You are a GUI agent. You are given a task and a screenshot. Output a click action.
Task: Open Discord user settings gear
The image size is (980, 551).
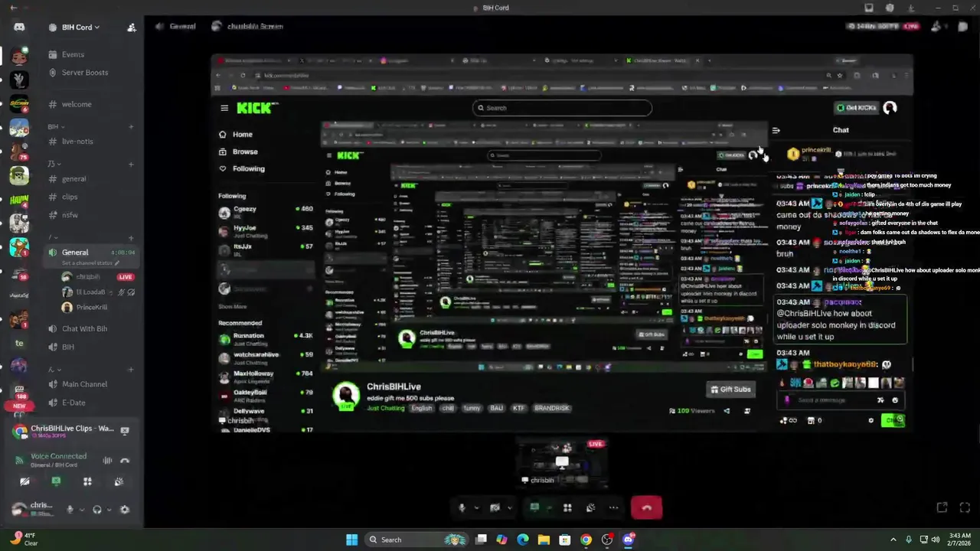[x=125, y=510]
